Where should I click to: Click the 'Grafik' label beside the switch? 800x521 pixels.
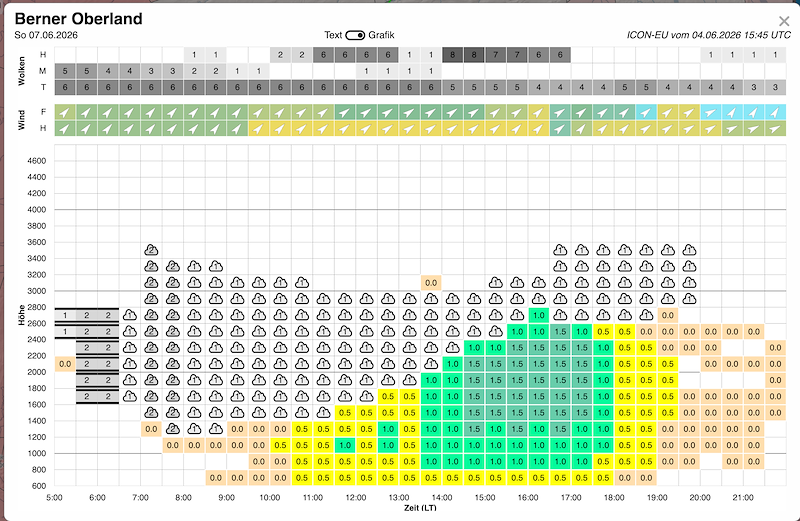pos(381,35)
